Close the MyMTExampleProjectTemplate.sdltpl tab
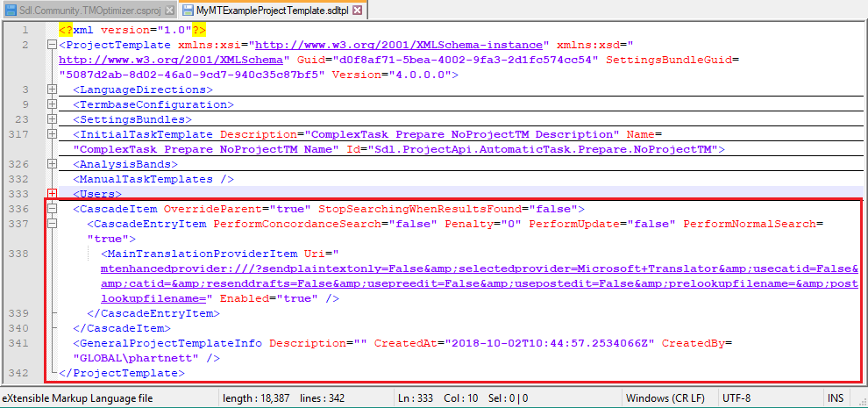868x408 pixels. click(x=357, y=10)
